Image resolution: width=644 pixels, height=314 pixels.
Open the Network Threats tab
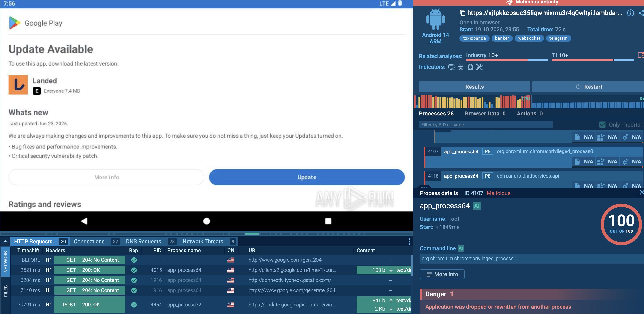click(208, 241)
